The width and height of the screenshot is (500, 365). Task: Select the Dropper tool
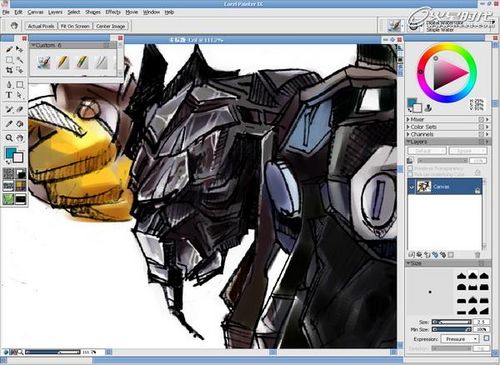(9, 124)
